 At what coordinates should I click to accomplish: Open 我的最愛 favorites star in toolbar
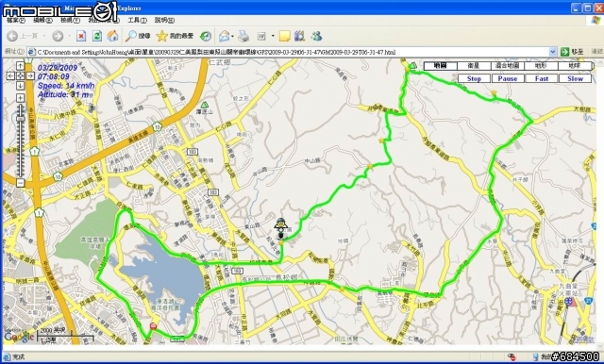tap(175, 36)
